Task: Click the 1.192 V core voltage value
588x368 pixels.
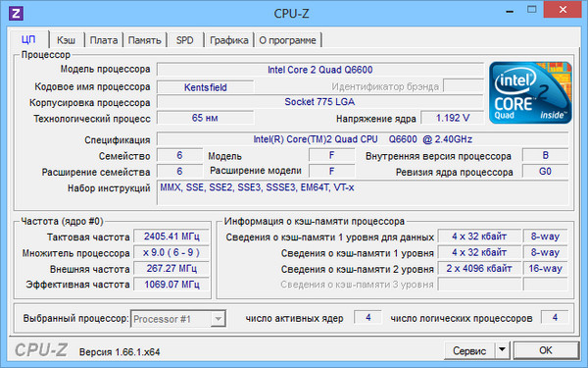Action: [452, 118]
